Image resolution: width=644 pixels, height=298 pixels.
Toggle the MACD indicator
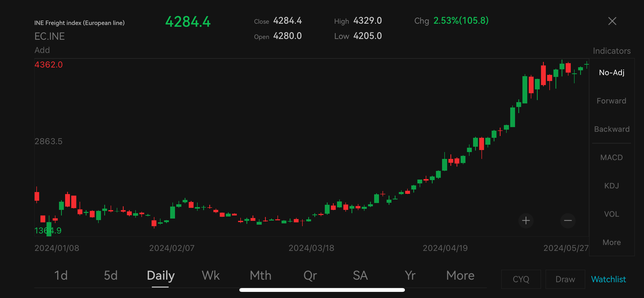[x=612, y=157]
